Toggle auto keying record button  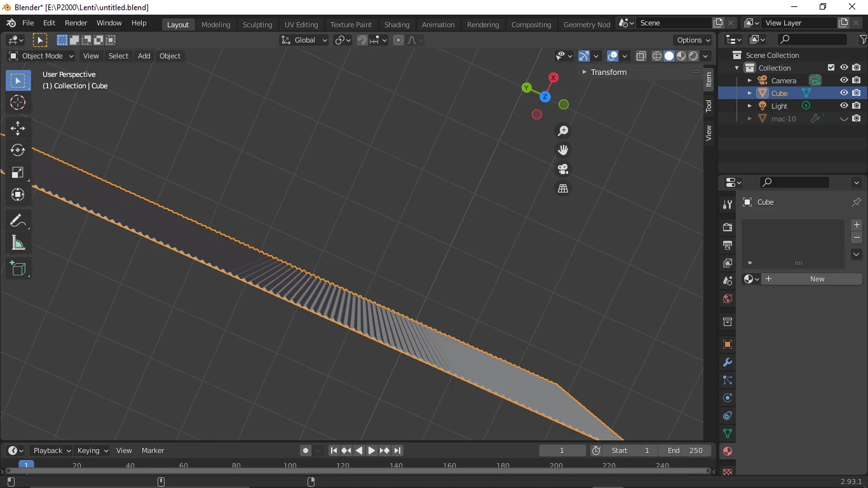pyautogui.click(x=306, y=451)
